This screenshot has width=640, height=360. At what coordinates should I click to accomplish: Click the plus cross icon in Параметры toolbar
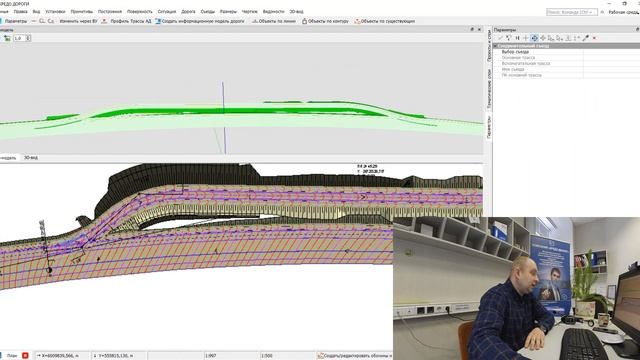(526, 38)
